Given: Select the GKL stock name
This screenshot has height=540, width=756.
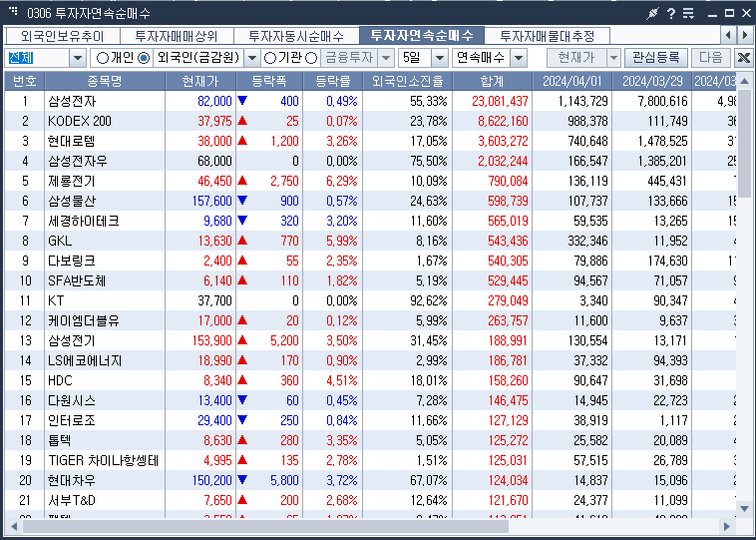Looking at the screenshot, I should (60, 241).
